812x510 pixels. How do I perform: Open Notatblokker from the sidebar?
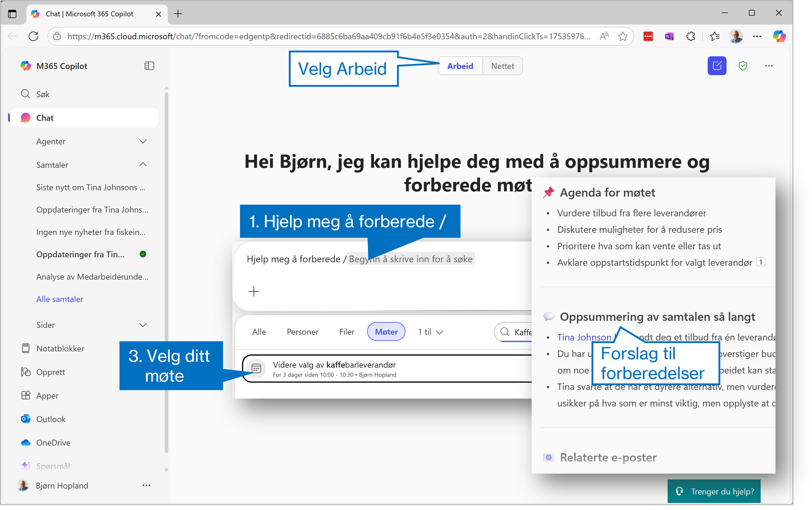tap(60, 348)
